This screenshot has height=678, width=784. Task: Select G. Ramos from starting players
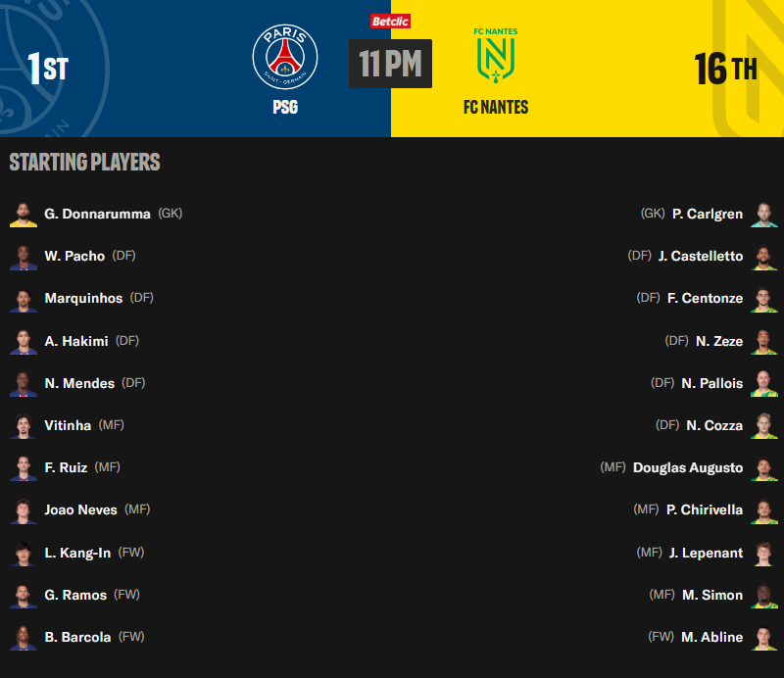[75, 595]
